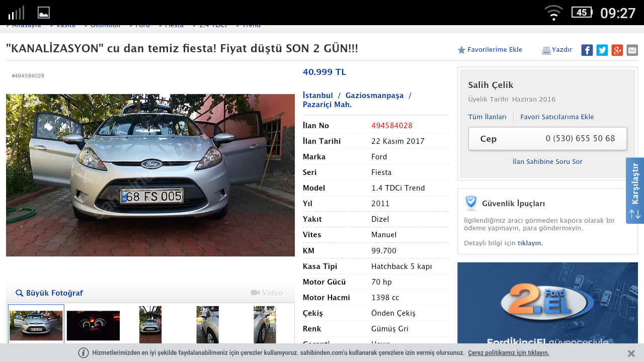Click Yakıt value Dizel
Image resolution: width=644 pixels, height=362 pixels.
pyautogui.click(x=380, y=219)
